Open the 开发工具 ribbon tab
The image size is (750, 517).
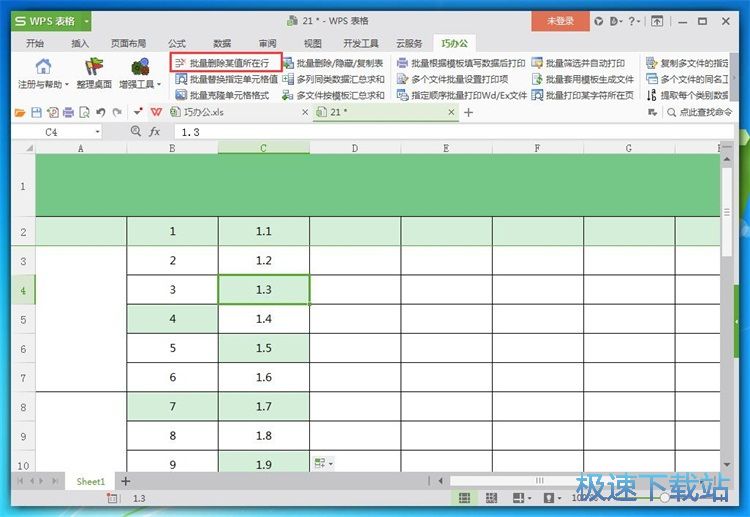coord(361,44)
